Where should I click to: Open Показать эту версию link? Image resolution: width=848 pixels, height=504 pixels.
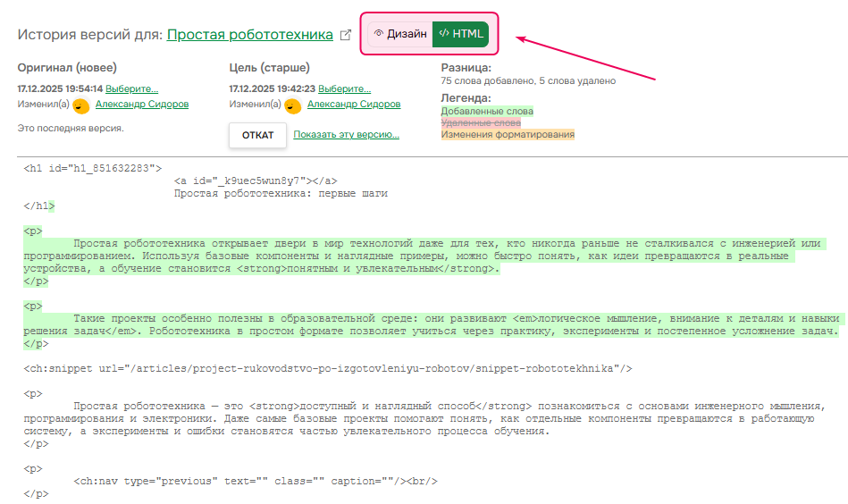(346, 135)
